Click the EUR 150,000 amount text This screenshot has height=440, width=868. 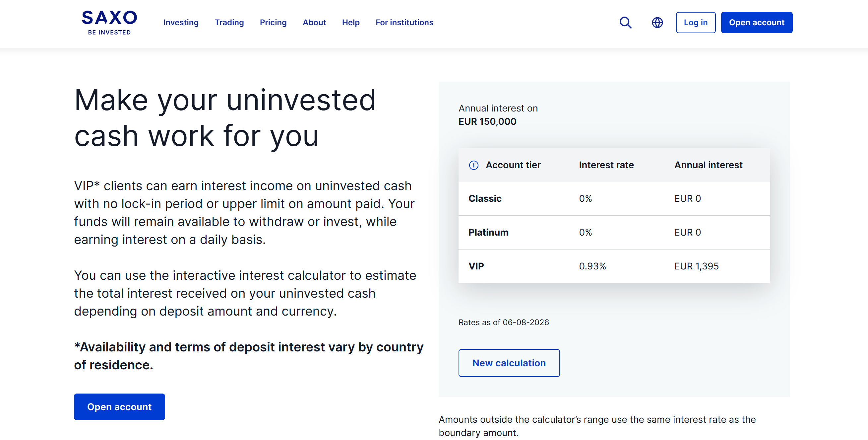point(487,121)
